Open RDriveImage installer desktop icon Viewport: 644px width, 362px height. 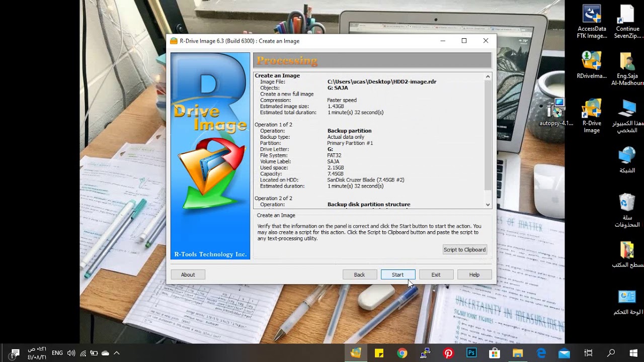(x=592, y=65)
